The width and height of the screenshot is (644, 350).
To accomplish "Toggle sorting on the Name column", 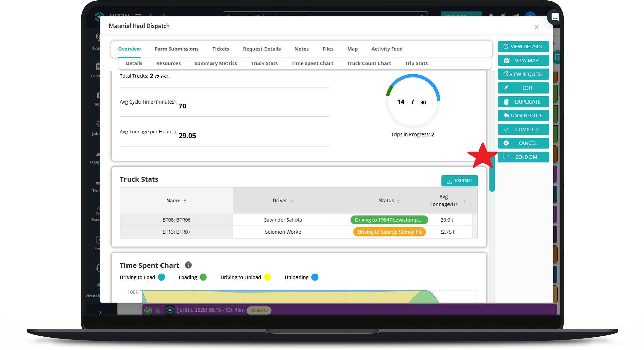I will (x=185, y=201).
